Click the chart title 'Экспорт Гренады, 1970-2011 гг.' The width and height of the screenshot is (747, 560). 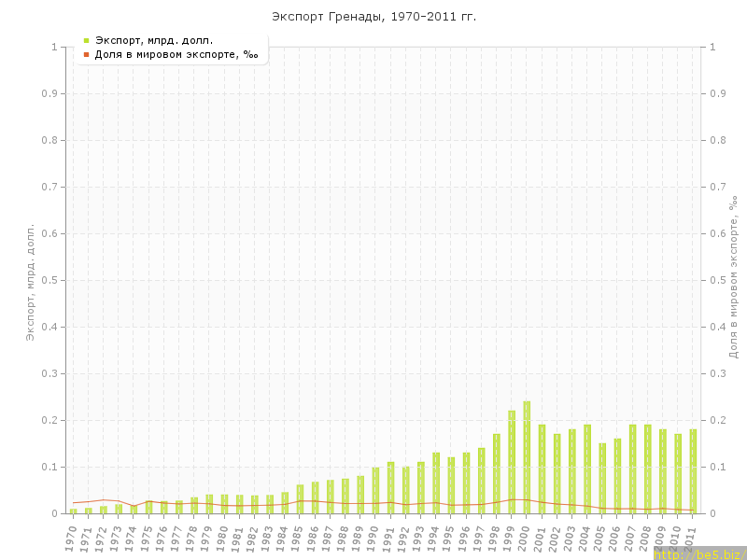coord(373,17)
